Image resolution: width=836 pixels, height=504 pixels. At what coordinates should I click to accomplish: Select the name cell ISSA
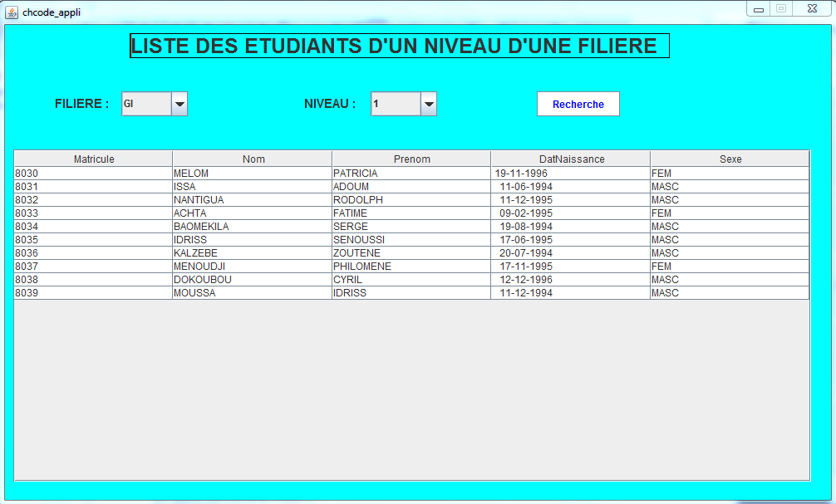click(x=252, y=187)
